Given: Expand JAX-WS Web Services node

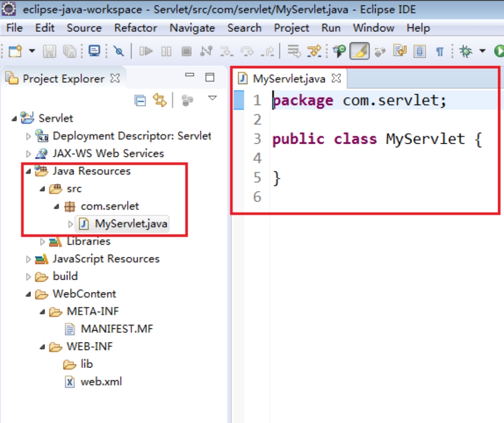Looking at the screenshot, I should (28, 154).
